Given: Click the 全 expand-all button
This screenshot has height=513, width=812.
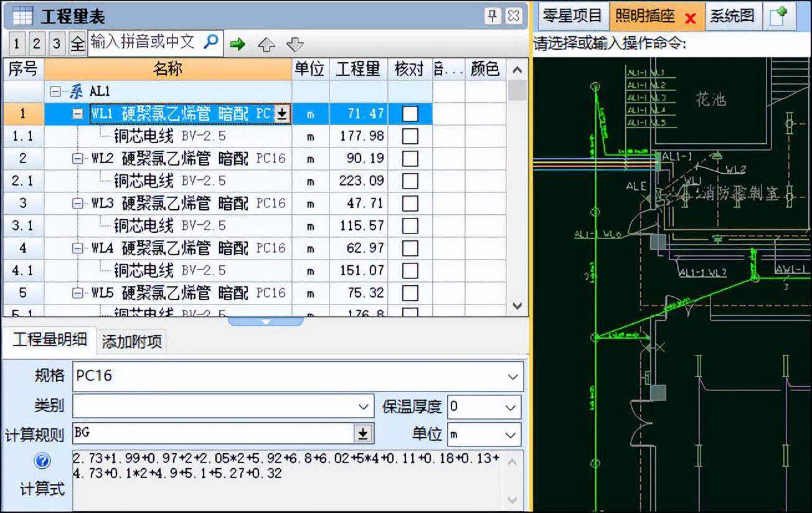Looking at the screenshot, I should [77, 44].
